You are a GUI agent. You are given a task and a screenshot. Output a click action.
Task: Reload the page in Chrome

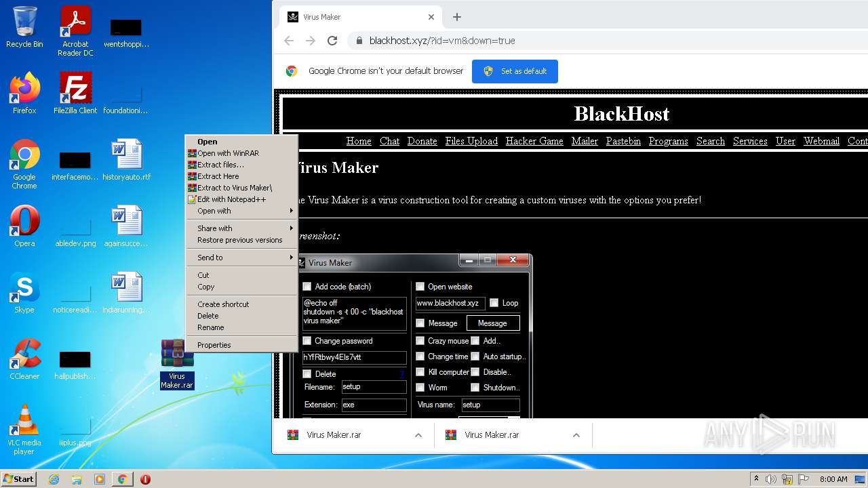pos(332,41)
